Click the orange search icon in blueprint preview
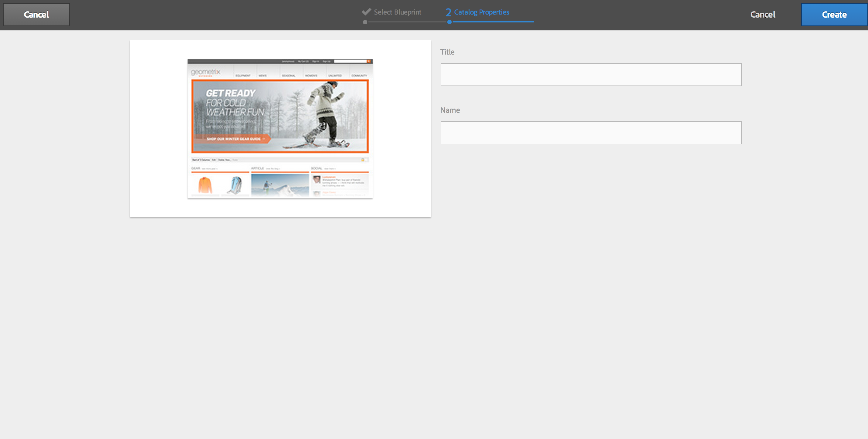The height and width of the screenshot is (439, 868). pos(369,61)
